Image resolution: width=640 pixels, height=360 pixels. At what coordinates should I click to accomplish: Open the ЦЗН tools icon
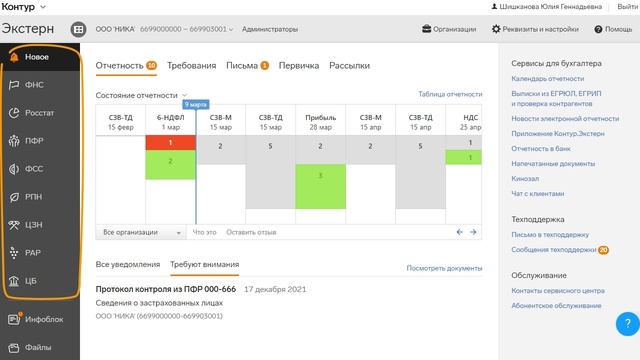pos(14,225)
